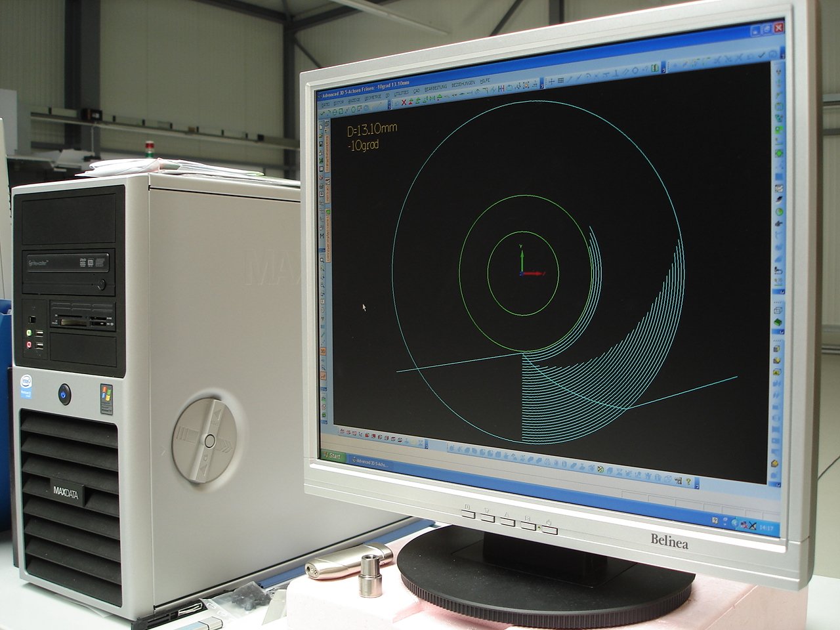Open the UTILITIES menu
Screen dimensions: 840x630
coord(402,93)
